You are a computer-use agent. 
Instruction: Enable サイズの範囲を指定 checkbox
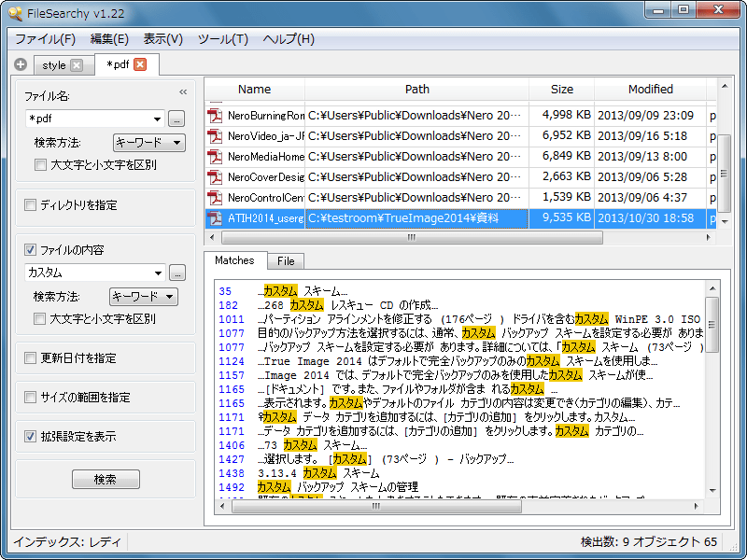(x=30, y=397)
